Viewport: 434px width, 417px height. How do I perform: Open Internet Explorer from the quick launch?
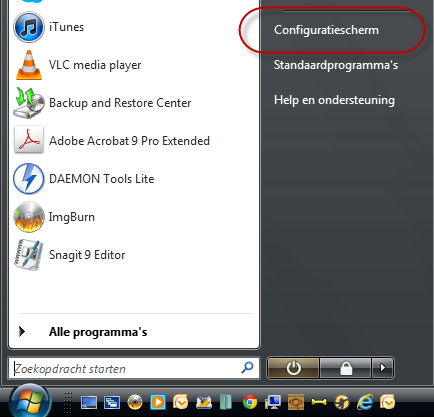[365, 402]
